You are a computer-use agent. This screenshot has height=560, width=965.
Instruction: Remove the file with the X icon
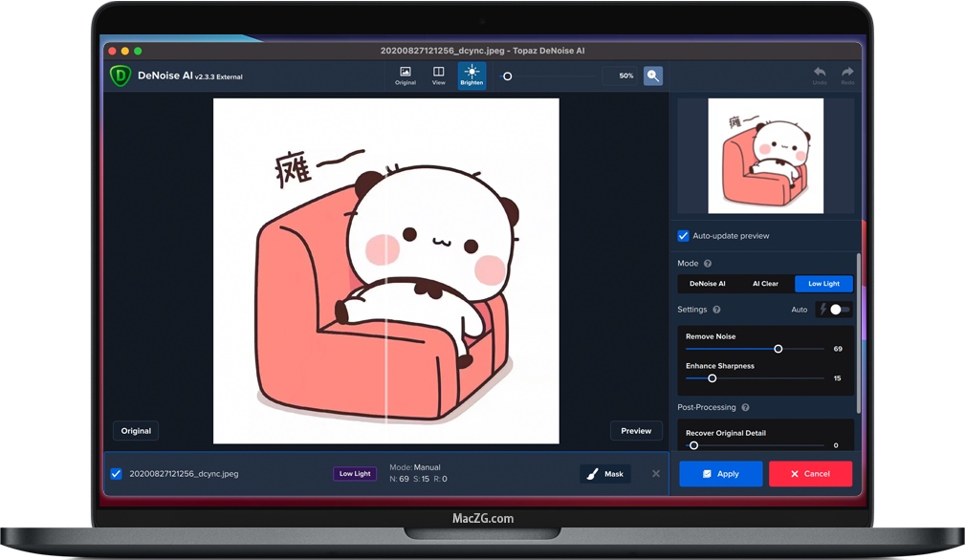point(656,474)
